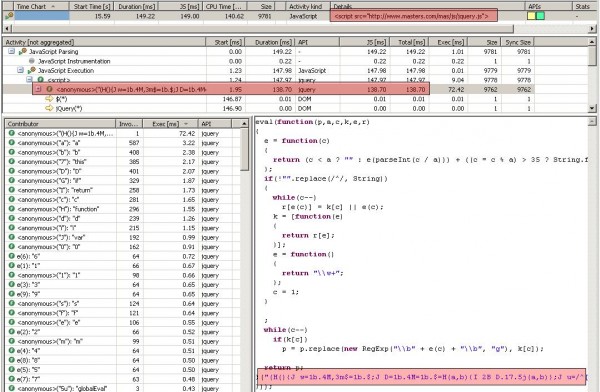The height and width of the screenshot is (392, 600).
Task: Click the yellow API color swatch
Action: (531, 16)
